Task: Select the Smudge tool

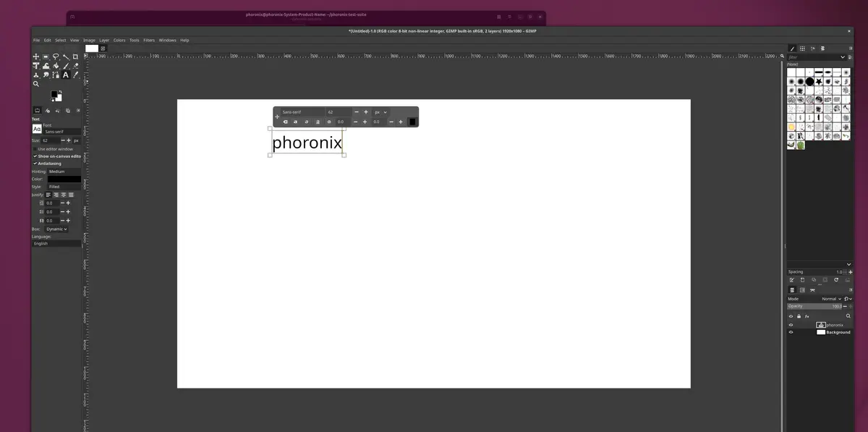Action: (46, 75)
